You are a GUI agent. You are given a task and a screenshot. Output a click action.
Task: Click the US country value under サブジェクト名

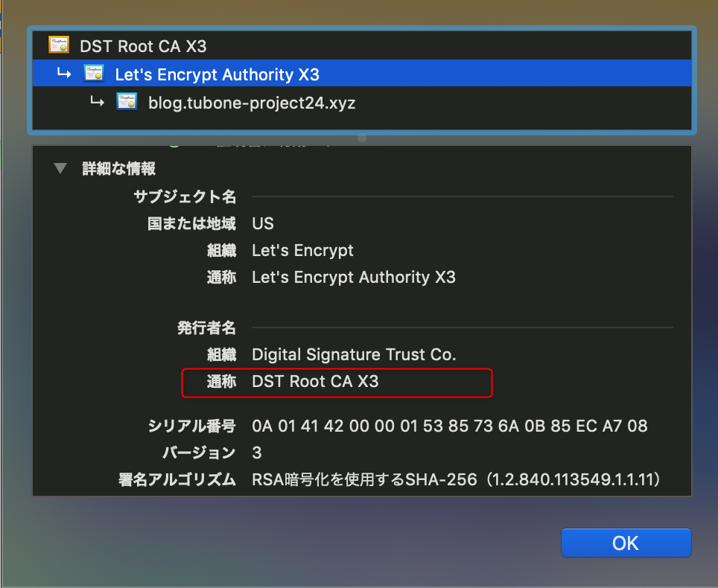click(263, 223)
